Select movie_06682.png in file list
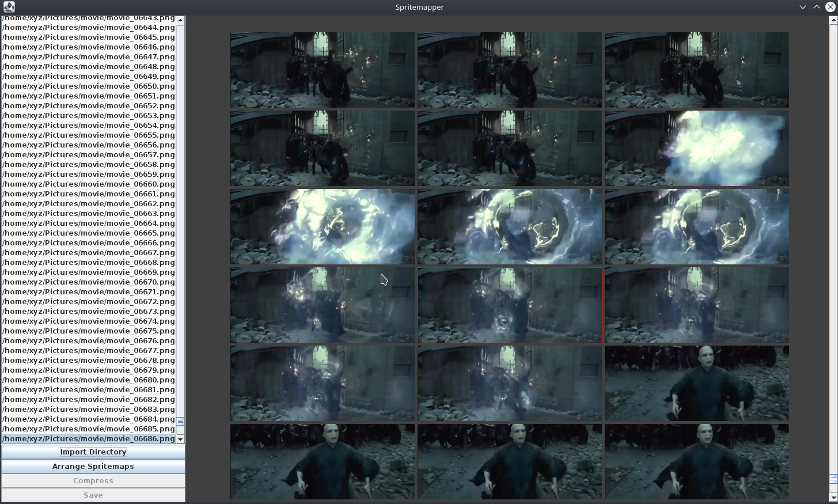This screenshot has height=504, width=838. click(x=89, y=399)
